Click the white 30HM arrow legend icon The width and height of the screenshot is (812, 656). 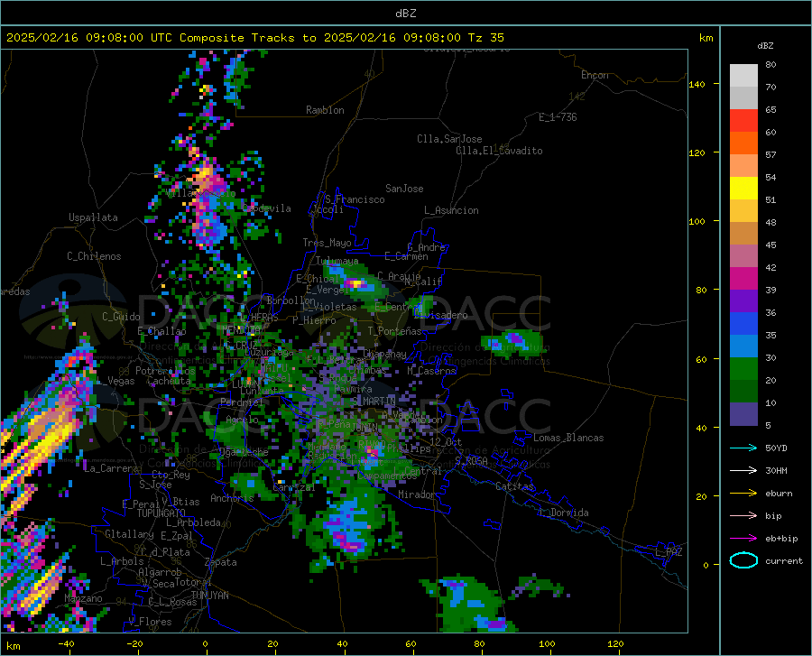point(743,471)
